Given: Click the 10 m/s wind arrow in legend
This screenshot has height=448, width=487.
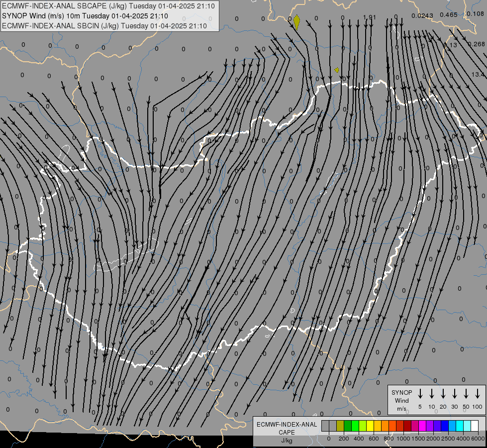Looking at the screenshot, I should point(431,394).
